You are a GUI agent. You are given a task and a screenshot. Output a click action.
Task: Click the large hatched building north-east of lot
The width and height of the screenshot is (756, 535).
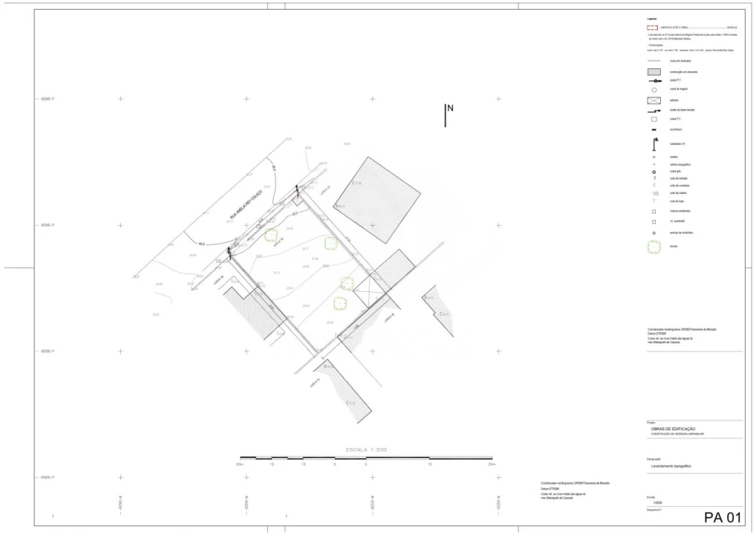(x=377, y=198)
